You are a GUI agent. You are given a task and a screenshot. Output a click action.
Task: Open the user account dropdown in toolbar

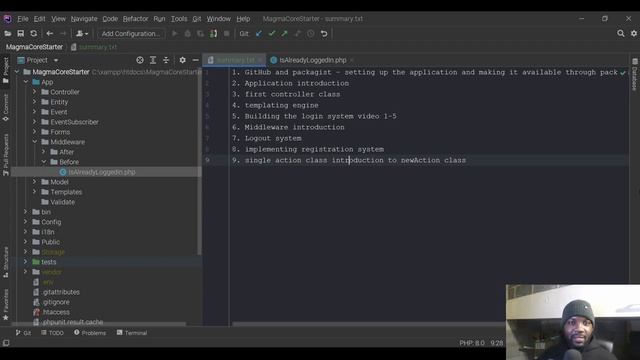pos(82,33)
